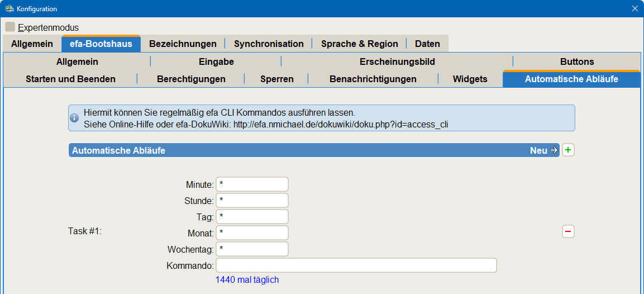644x294 pixels.
Task: Enable the Expertenmodus checkbox
Action: (x=10, y=27)
